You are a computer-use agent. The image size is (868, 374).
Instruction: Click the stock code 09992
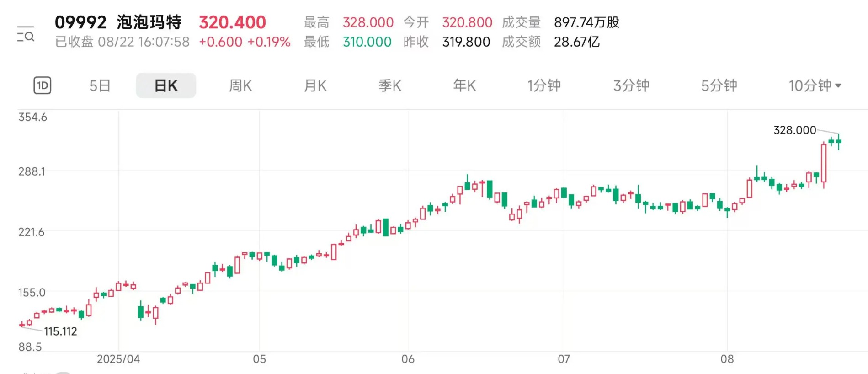point(80,22)
